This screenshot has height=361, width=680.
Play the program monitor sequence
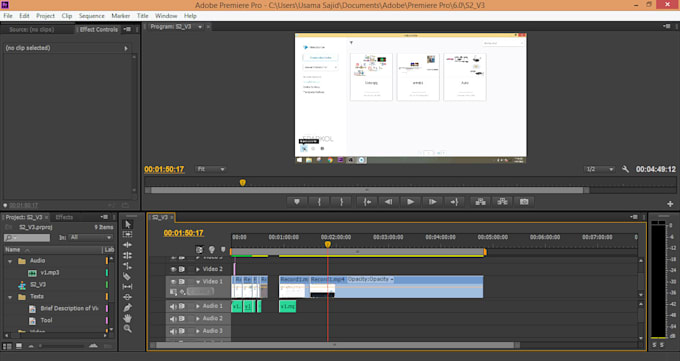[410, 202]
